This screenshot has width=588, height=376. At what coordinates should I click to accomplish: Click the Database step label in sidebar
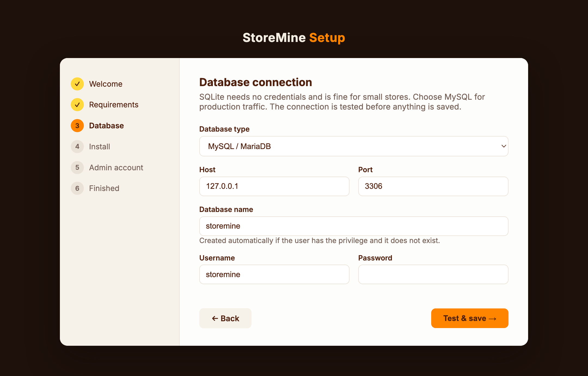(106, 126)
